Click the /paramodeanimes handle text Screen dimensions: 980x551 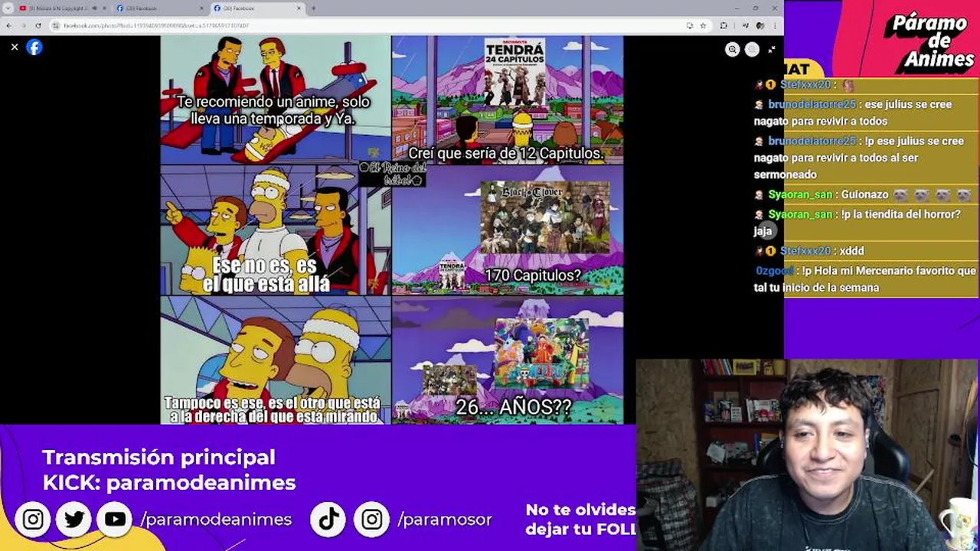tap(216, 520)
